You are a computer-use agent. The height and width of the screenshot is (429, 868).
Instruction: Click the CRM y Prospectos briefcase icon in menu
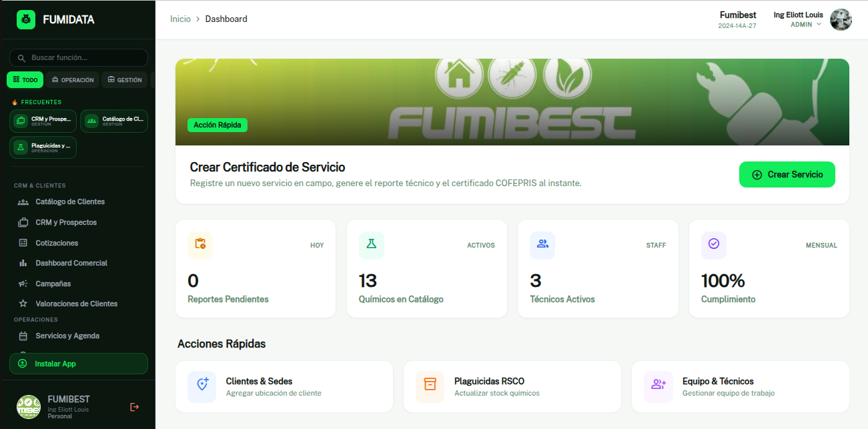[x=23, y=222]
